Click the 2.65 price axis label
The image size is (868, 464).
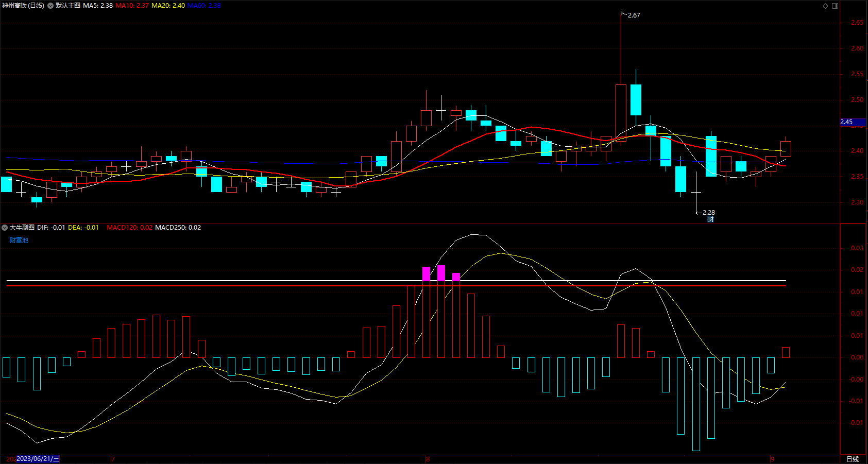857,23
